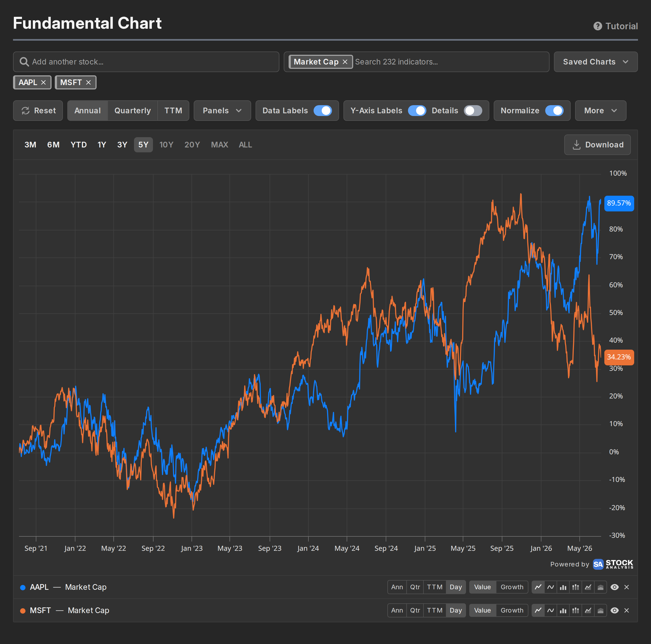Click the Reset button
651x644 pixels.
tap(38, 111)
